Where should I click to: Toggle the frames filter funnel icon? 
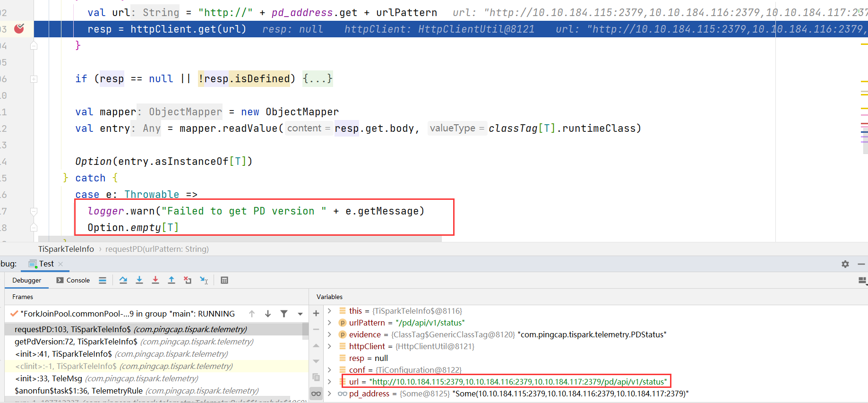pyautogui.click(x=284, y=314)
